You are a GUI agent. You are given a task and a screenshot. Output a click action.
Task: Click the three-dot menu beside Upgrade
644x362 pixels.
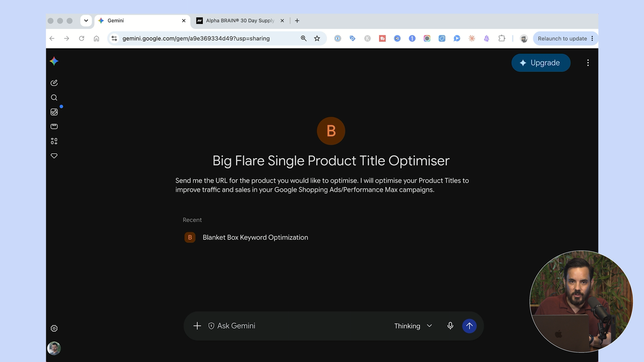(588, 63)
